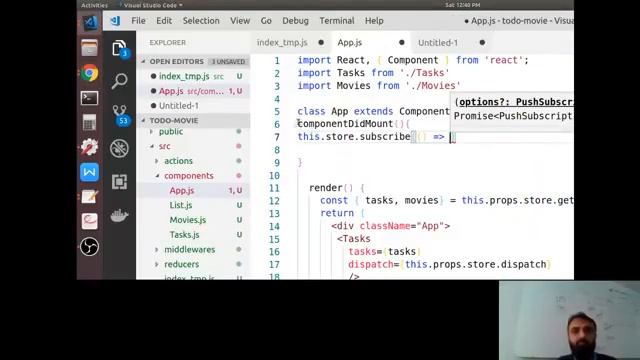640x360 pixels.
Task: Open the File menu
Action: (138, 21)
